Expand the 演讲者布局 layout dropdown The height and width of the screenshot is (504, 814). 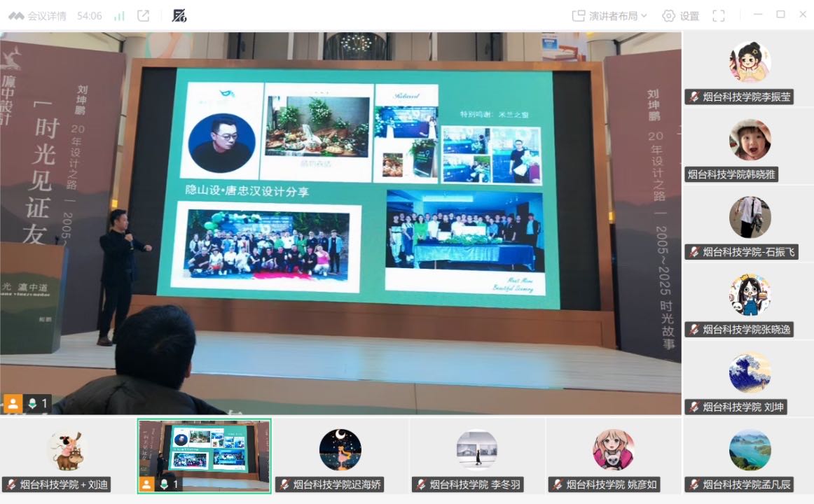[609, 16]
